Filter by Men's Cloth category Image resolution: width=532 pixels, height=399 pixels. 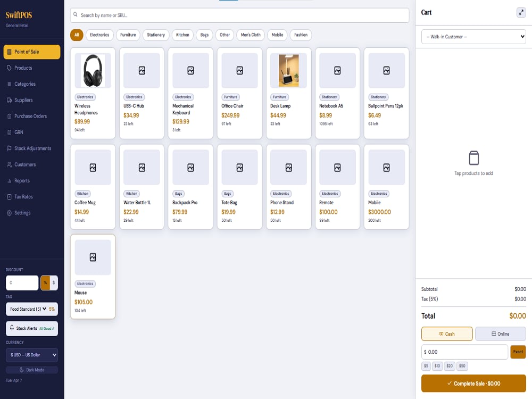pyautogui.click(x=251, y=35)
